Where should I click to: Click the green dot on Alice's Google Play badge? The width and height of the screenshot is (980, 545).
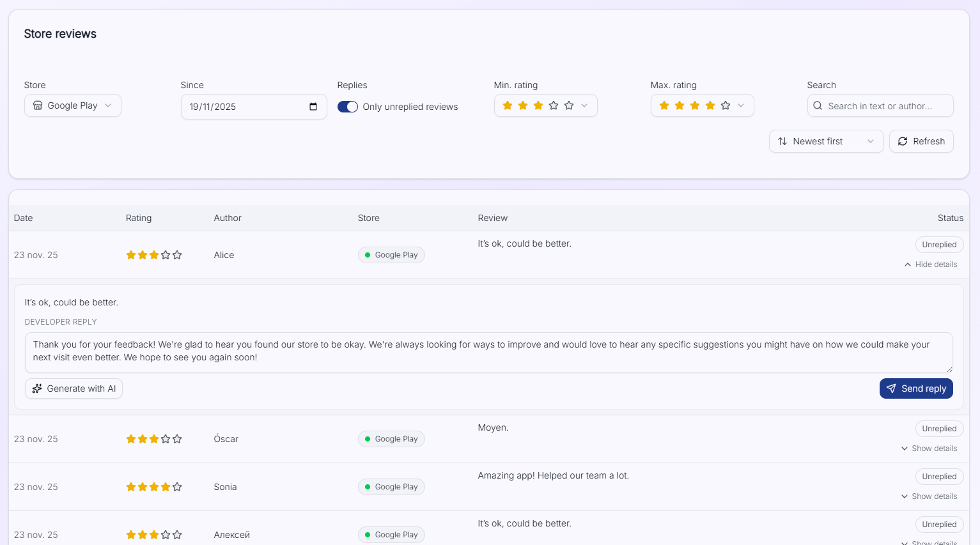368,255
